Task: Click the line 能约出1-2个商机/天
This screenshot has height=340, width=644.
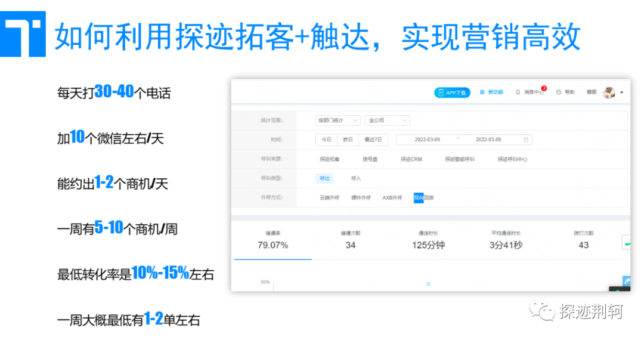Action: pos(113,183)
